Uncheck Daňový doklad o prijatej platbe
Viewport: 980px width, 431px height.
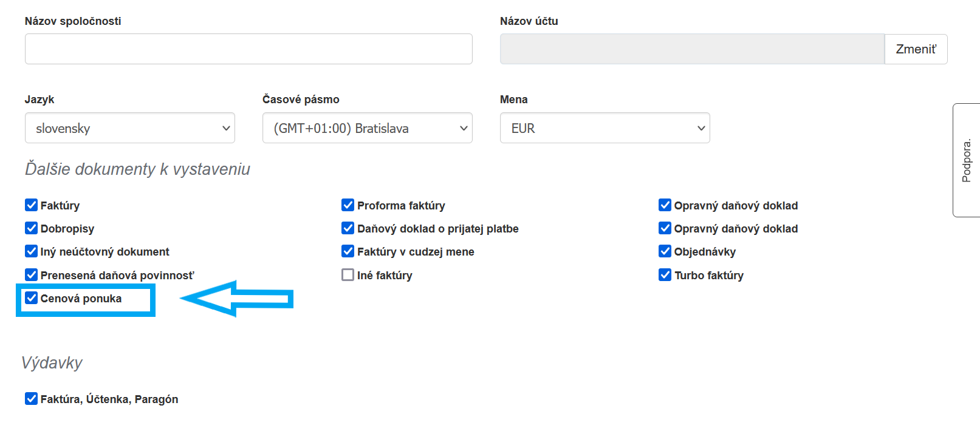point(348,228)
